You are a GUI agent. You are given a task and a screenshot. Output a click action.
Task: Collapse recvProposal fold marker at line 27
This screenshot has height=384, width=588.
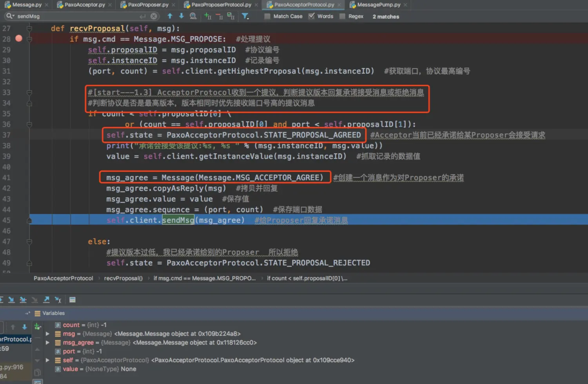pyautogui.click(x=29, y=28)
